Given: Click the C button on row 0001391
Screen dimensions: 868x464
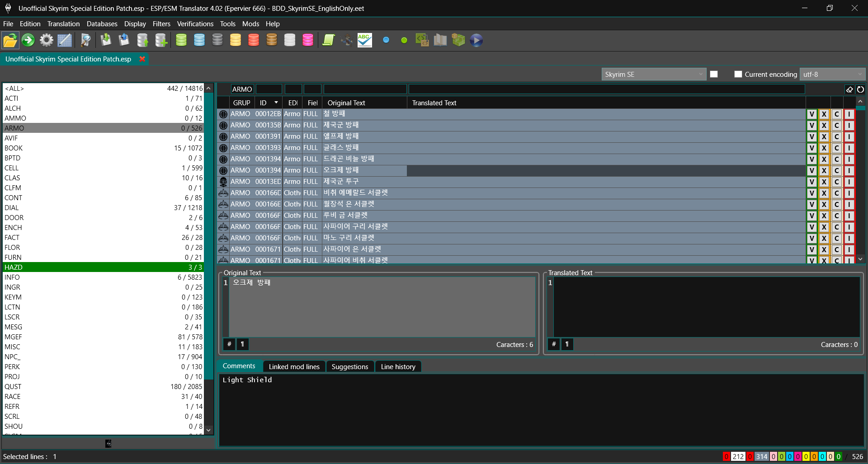Looking at the screenshot, I should point(837,136).
